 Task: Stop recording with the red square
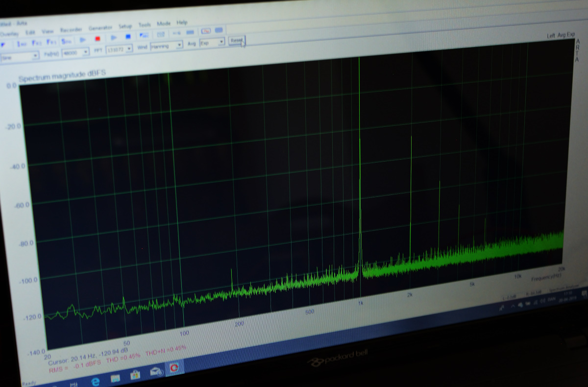tap(98, 39)
